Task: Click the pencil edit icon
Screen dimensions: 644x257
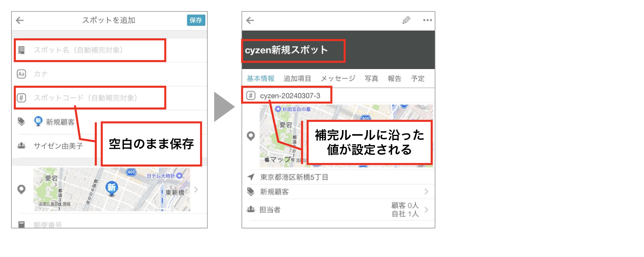Action: click(406, 20)
